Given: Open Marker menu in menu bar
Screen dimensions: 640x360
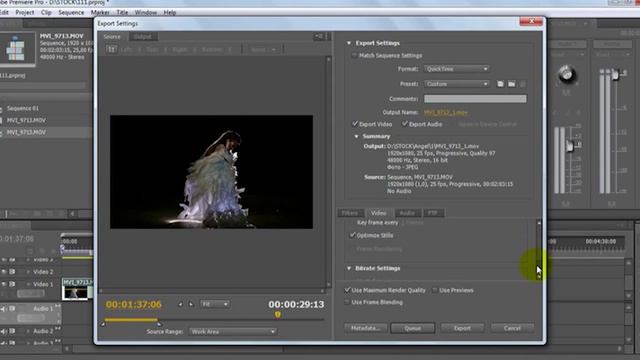Looking at the screenshot, I should coord(100,13).
